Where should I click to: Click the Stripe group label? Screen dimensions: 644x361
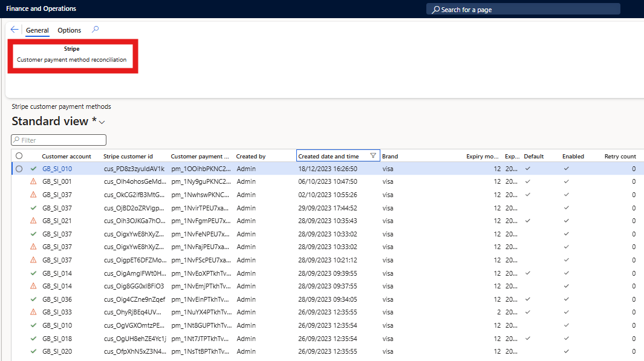click(x=72, y=49)
